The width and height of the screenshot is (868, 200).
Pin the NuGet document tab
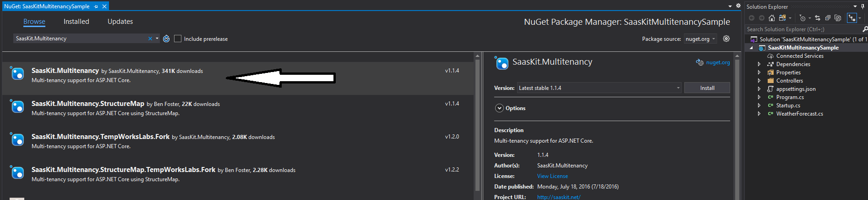click(96, 6)
